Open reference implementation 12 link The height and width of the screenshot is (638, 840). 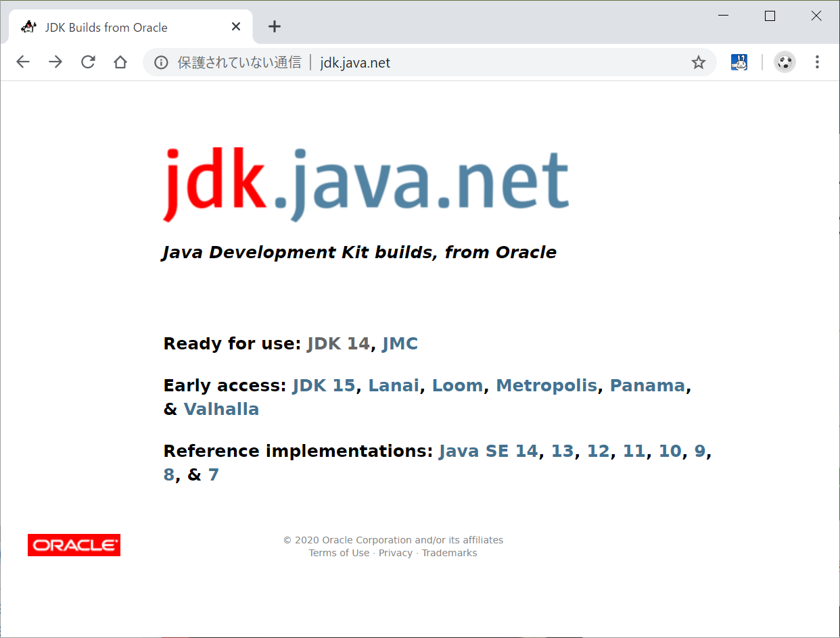[599, 451]
